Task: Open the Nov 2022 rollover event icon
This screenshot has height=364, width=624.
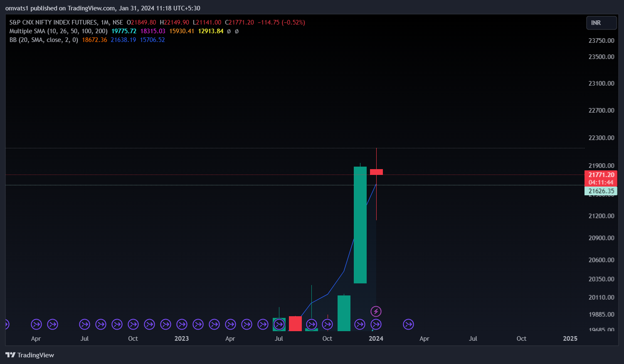Action: coord(149,324)
